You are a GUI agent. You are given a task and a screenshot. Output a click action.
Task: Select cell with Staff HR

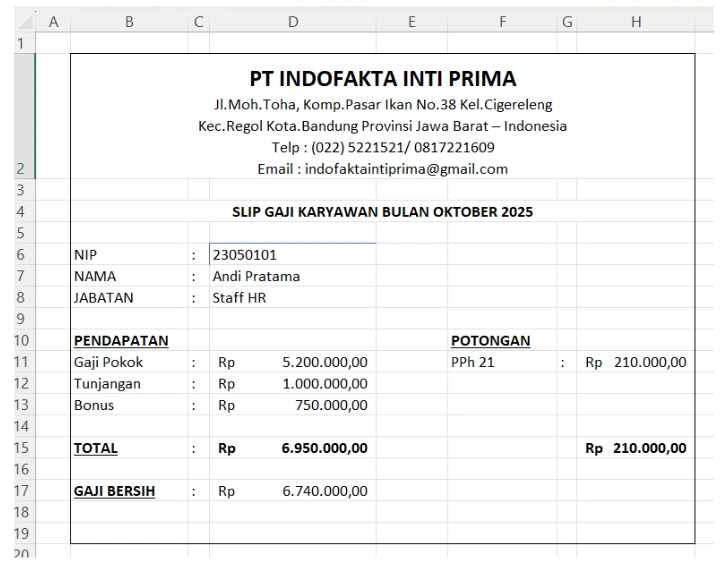click(x=293, y=297)
